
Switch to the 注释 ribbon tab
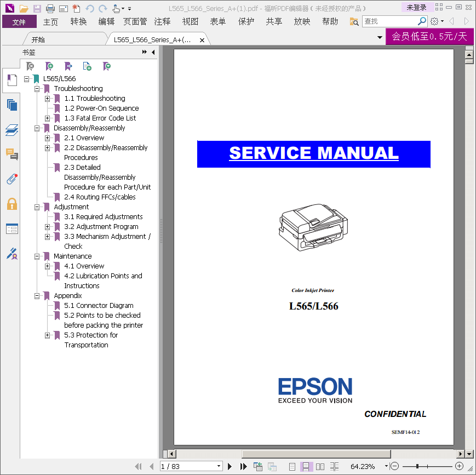click(163, 22)
